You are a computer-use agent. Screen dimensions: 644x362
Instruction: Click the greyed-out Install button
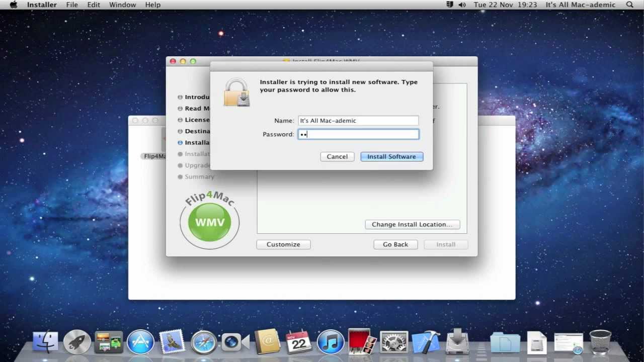446,244
